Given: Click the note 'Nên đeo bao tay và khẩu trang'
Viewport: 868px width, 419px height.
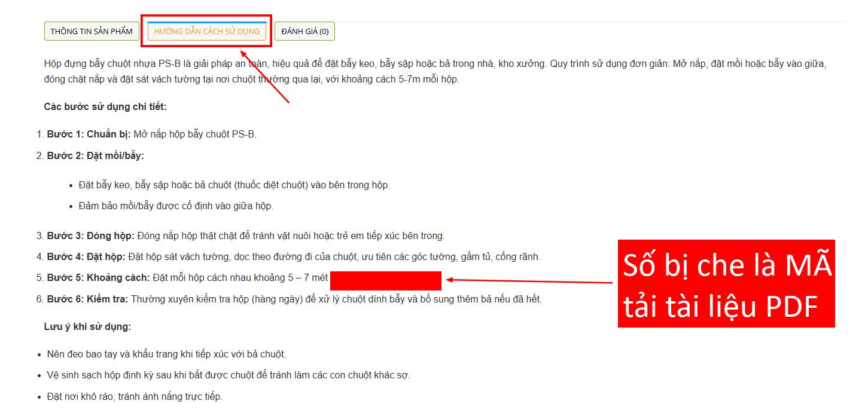Looking at the screenshot, I should point(166,354).
